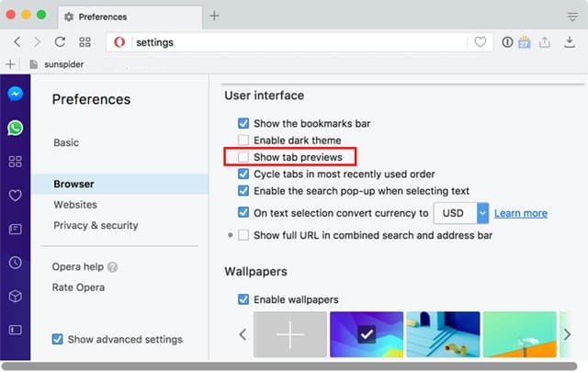
Task: Open Speed Dial from the sidebar grid icon
Action: [x=15, y=162]
